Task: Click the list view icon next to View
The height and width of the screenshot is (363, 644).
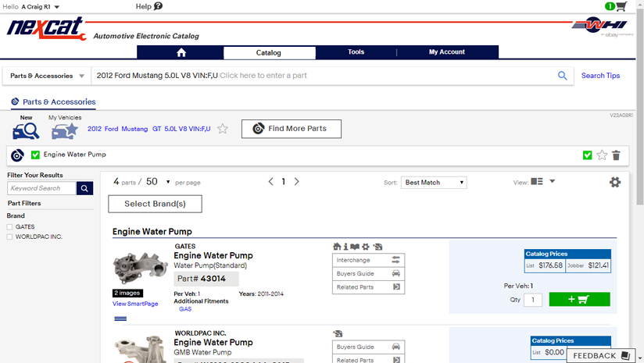Action: [x=537, y=181]
